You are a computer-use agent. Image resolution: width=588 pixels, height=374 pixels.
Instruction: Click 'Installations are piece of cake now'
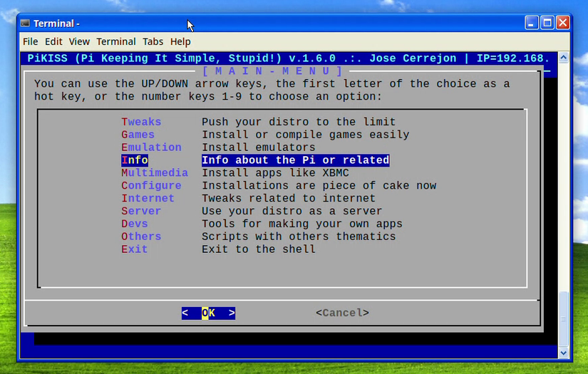(319, 185)
